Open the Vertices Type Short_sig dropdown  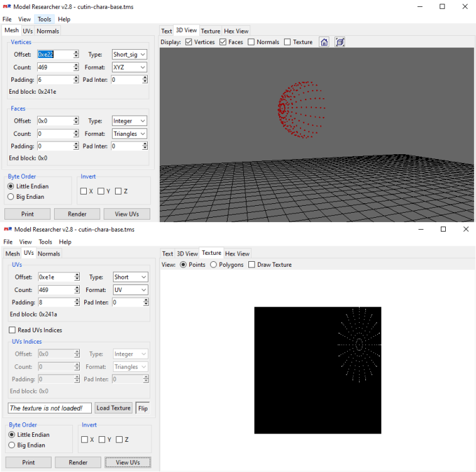(130, 54)
